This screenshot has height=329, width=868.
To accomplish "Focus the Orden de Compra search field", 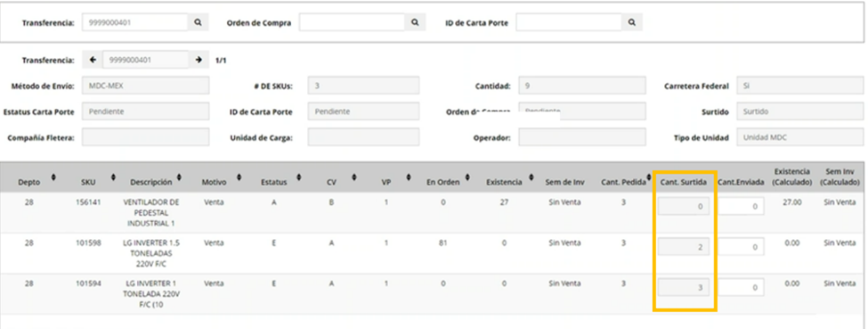I will click(352, 23).
